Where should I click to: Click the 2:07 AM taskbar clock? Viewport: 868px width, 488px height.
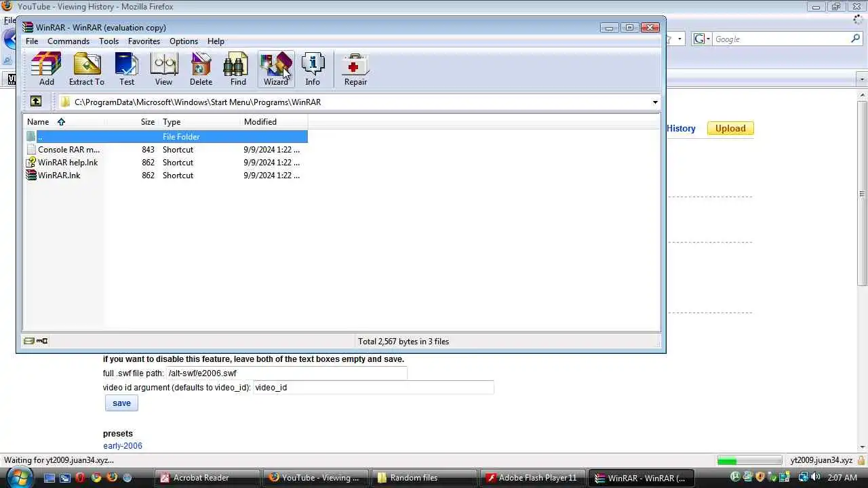point(843,478)
